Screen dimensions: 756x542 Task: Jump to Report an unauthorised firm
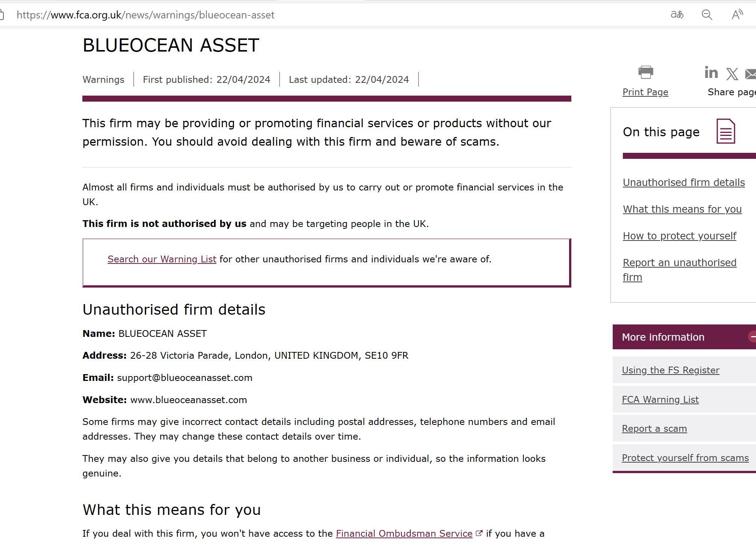pyautogui.click(x=679, y=263)
